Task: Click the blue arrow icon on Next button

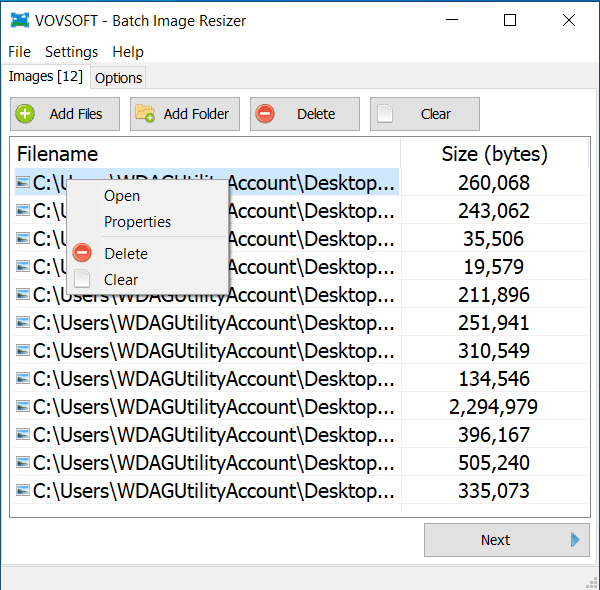Action: point(575,539)
